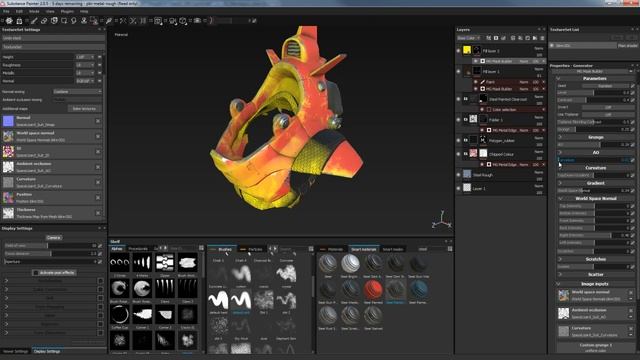
Task: Click the Main shader button in TextureSet List
Action: point(628,46)
